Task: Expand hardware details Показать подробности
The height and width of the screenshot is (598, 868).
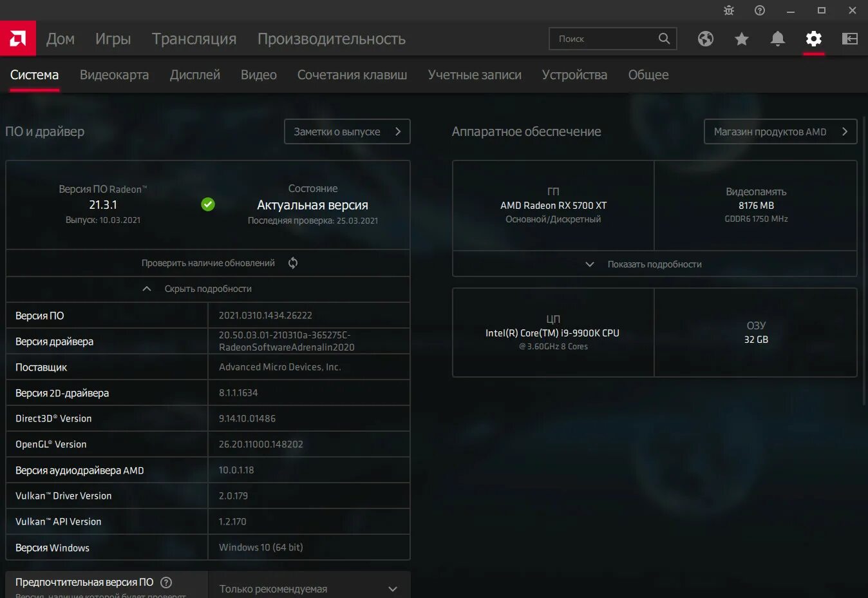Action: point(655,264)
